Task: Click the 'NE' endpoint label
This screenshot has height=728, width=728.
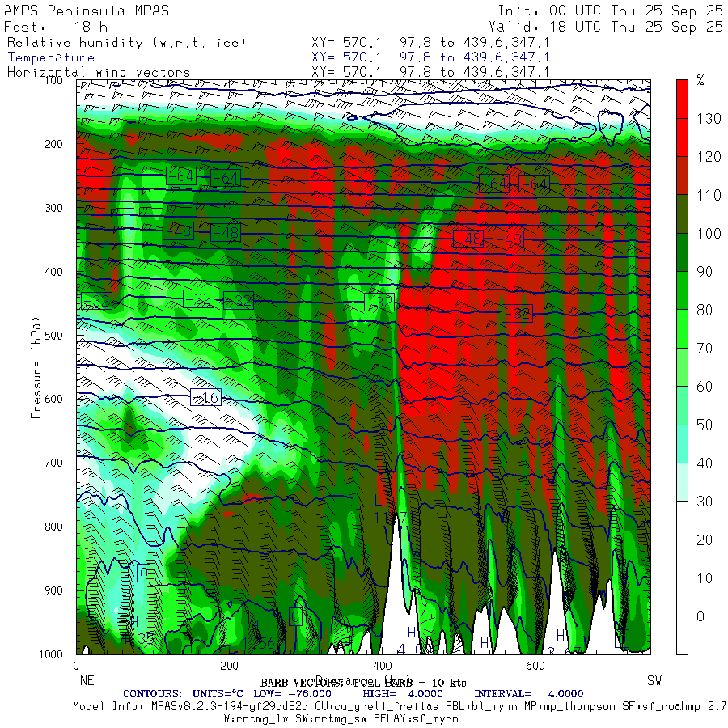Action: click(87, 680)
